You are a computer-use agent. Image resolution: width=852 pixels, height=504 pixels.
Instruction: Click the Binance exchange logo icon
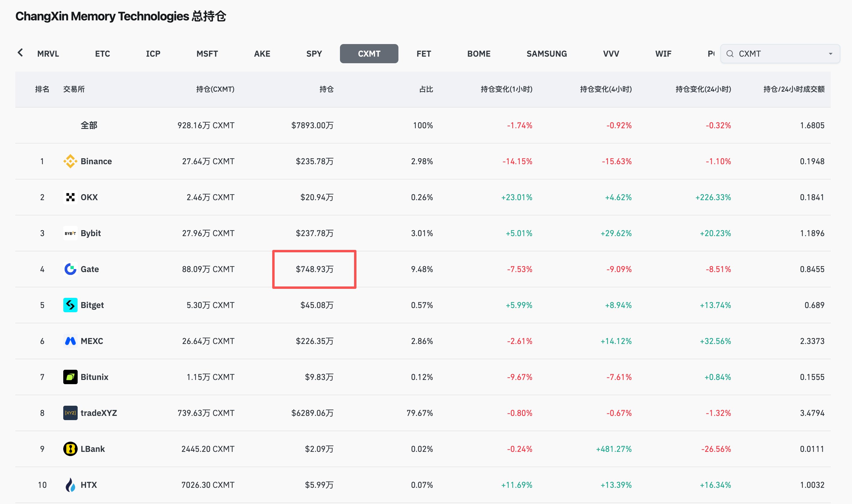(70, 161)
